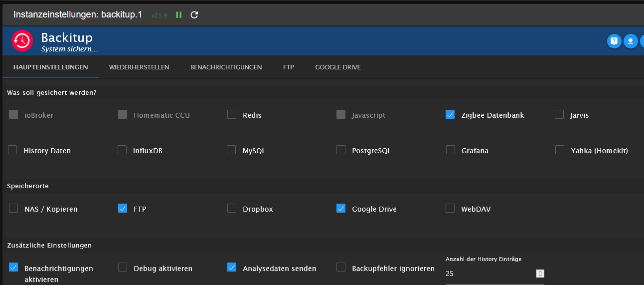
Task: Disable the FTP storage location checkbox
Action: pos(122,209)
